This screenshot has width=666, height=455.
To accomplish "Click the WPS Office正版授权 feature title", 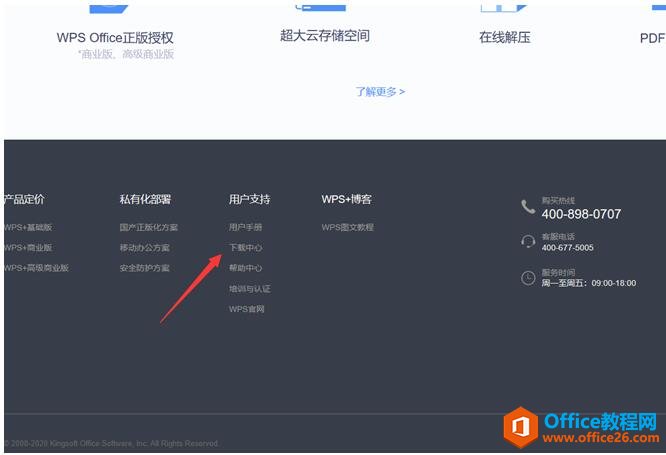I will point(115,38).
